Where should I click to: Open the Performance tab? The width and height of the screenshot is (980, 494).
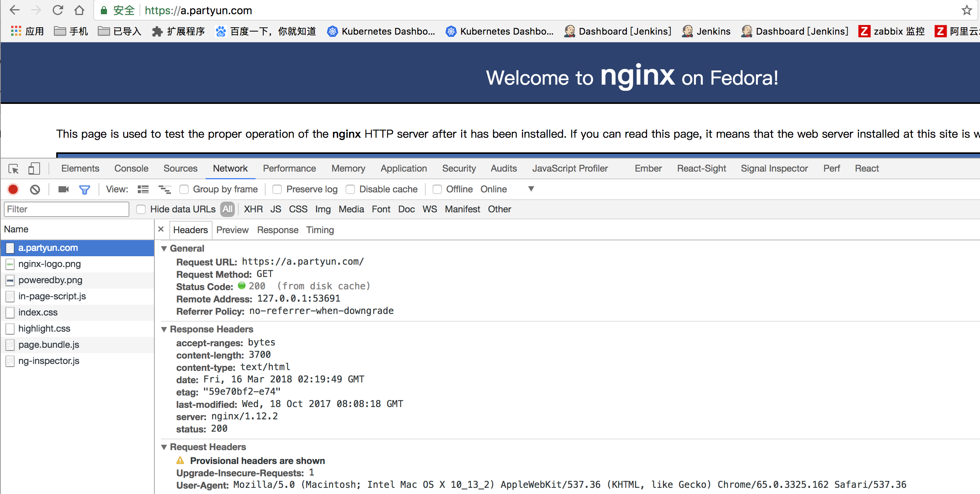point(289,169)
